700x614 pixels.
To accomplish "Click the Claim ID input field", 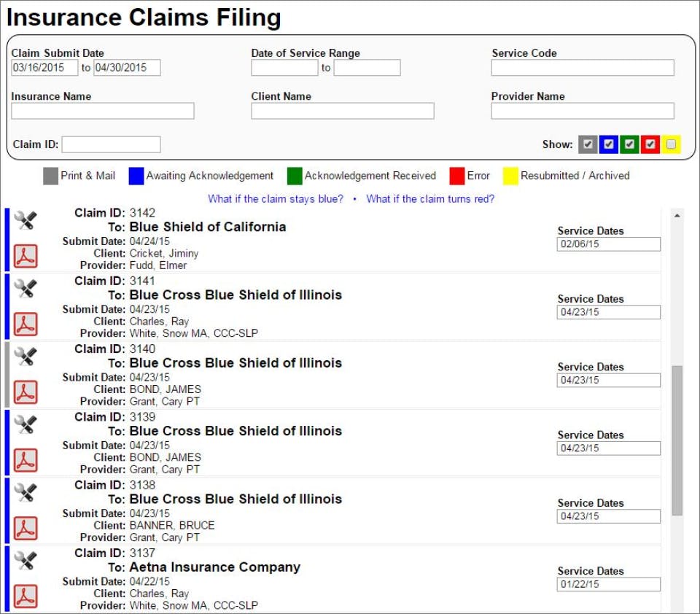I will tap(111, 144).
